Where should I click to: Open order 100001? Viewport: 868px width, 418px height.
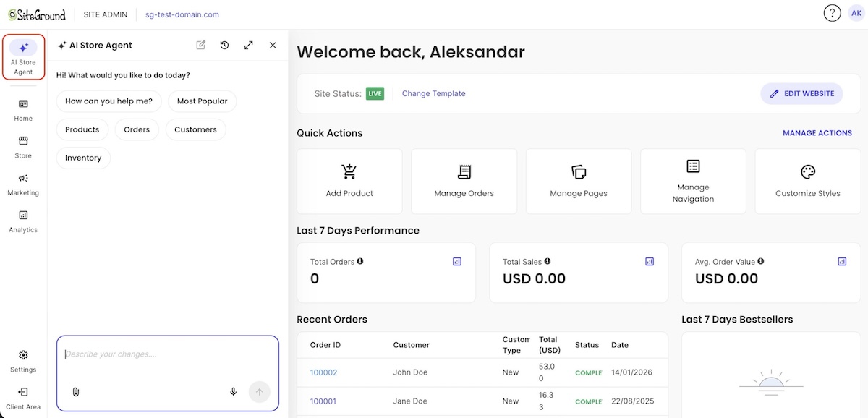(323, 401)
